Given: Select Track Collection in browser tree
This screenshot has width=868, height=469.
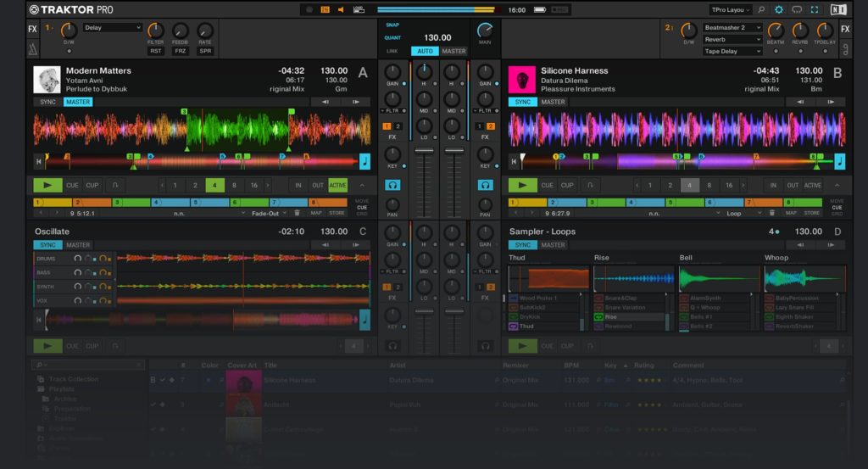Looking at the screenshot, I should pyautogui.click(x=74, y=379).
